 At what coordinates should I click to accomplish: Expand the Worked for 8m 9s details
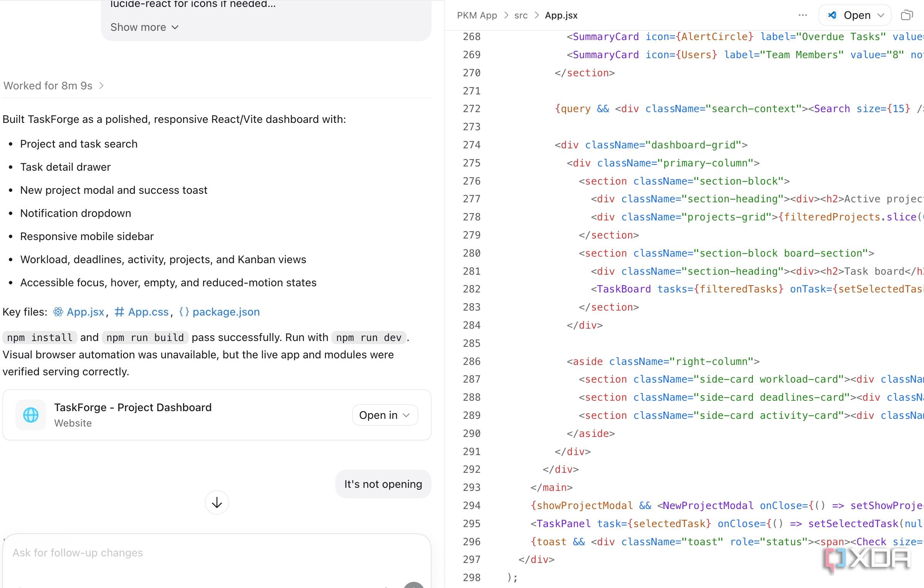[x=54, y=86]
